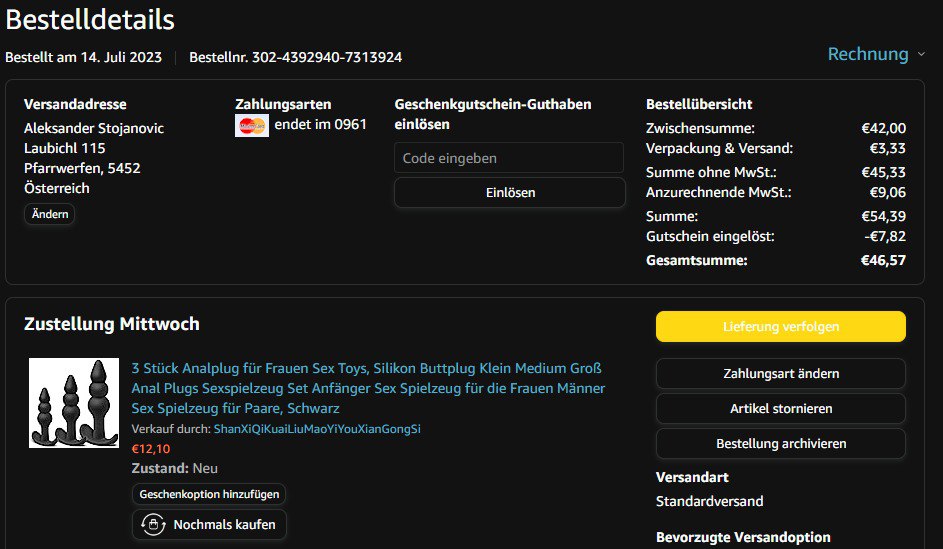Cancel item with Artikel stornieren
The image size is (943, 549).
pos(780,409)
